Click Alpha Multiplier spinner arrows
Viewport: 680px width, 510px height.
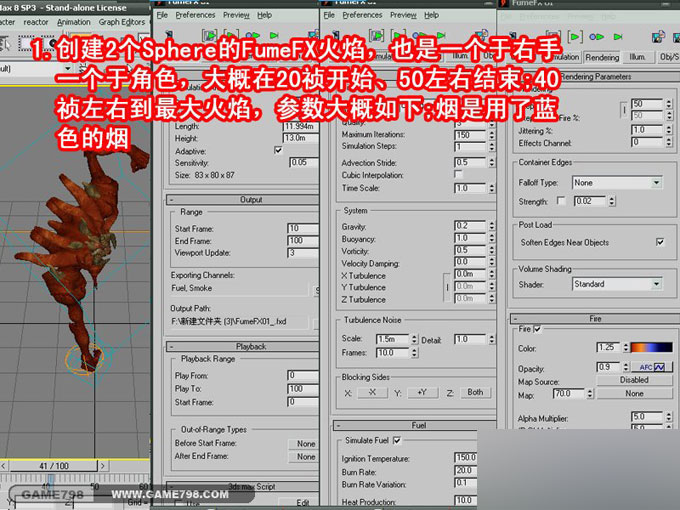click(668, 417)
